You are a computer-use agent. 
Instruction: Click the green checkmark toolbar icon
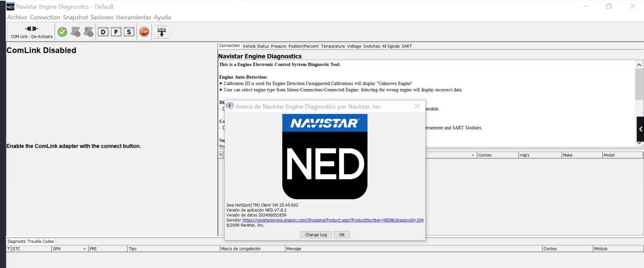(62, 32)
